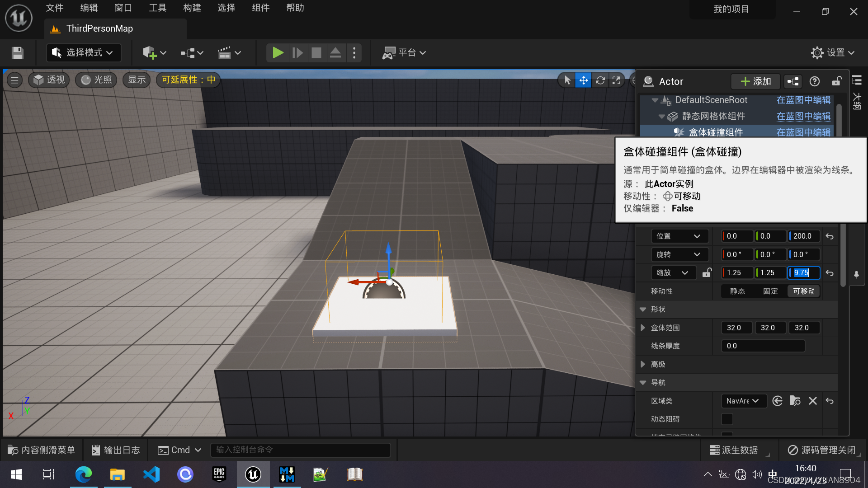The image size is (868, 488).
Task: Expand the Box Extent (盒体范围) row
Action: (643, 328)
